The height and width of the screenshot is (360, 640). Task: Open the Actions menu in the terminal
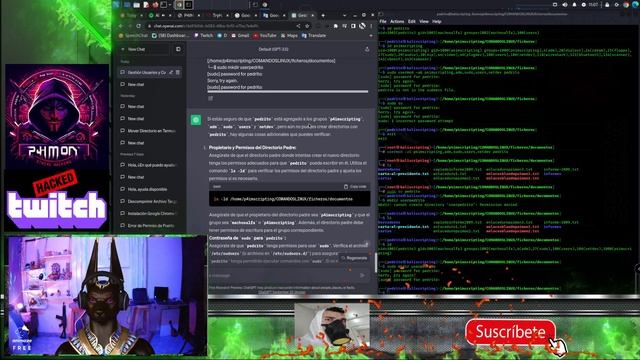397,22
